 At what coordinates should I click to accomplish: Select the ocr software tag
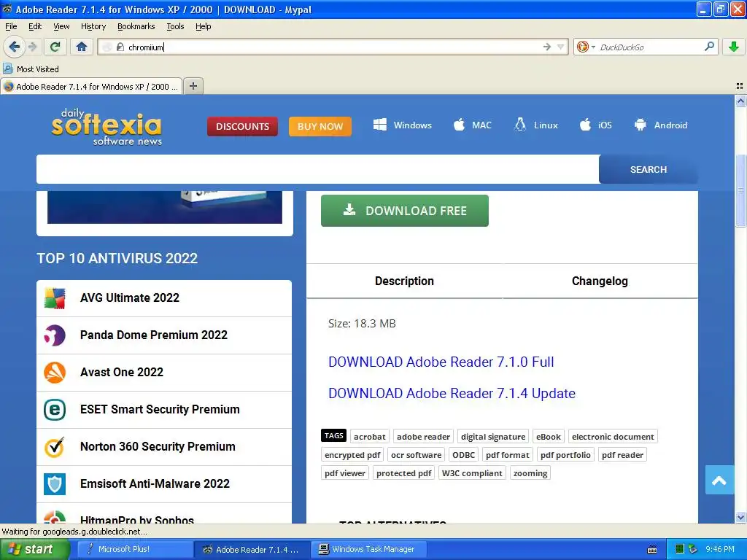pos(416,455)
